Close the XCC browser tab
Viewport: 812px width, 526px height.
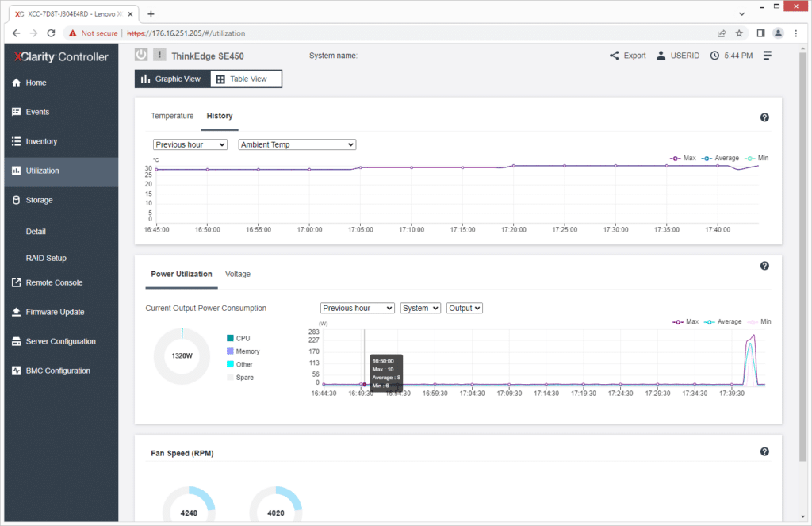(131, 14)
